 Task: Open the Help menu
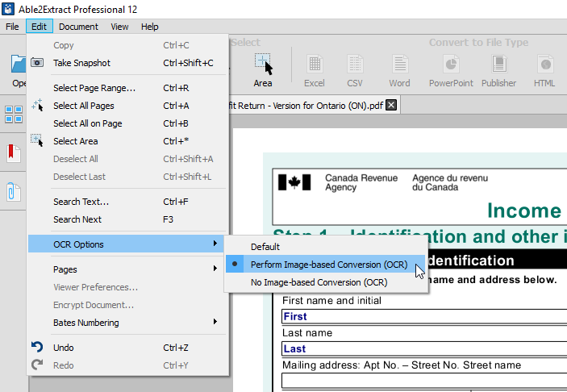[x=150, y=27]
